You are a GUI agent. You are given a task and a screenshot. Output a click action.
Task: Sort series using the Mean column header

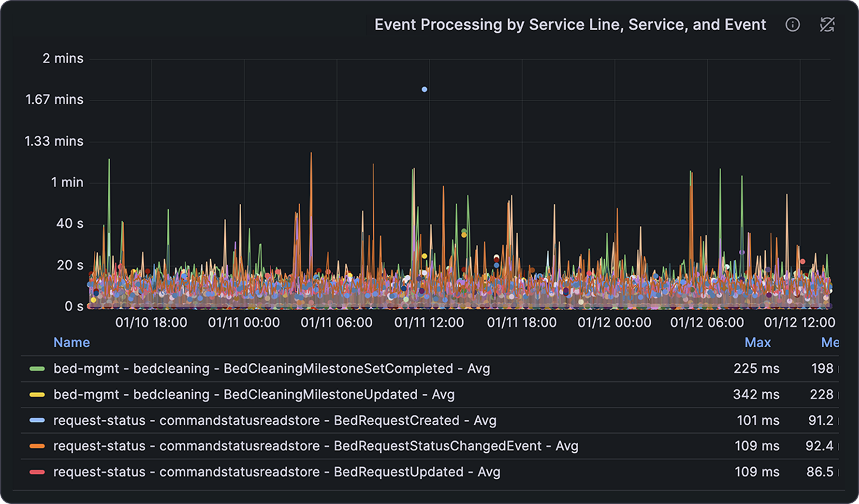(x=830, y=342)
